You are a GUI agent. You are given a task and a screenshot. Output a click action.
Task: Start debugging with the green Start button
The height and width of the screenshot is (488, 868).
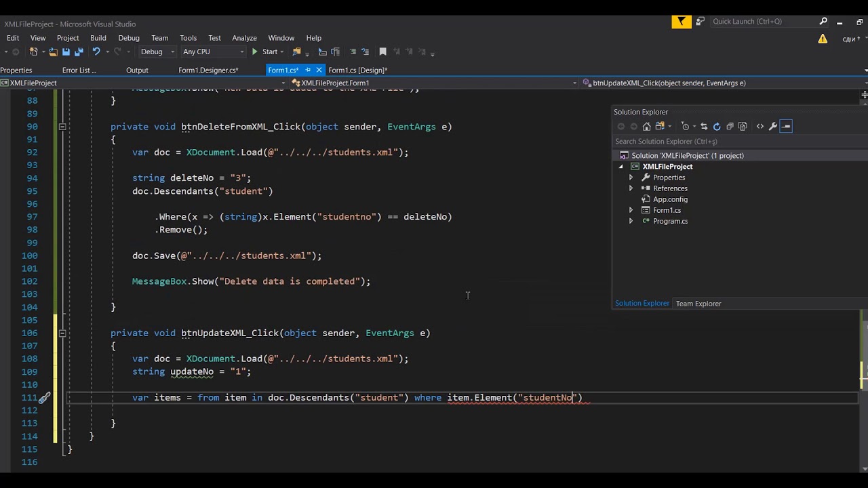click(264, 52)
